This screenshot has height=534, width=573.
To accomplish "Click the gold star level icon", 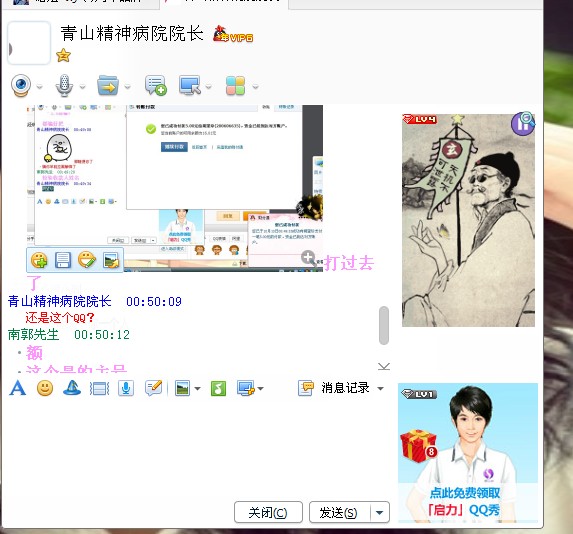I will click(x=64, y=56).
